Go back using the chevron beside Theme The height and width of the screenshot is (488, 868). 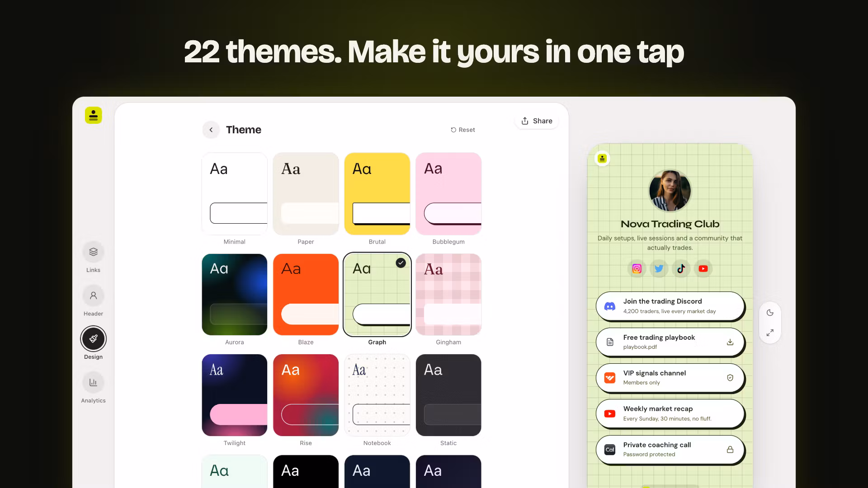(x=211, y=130)
